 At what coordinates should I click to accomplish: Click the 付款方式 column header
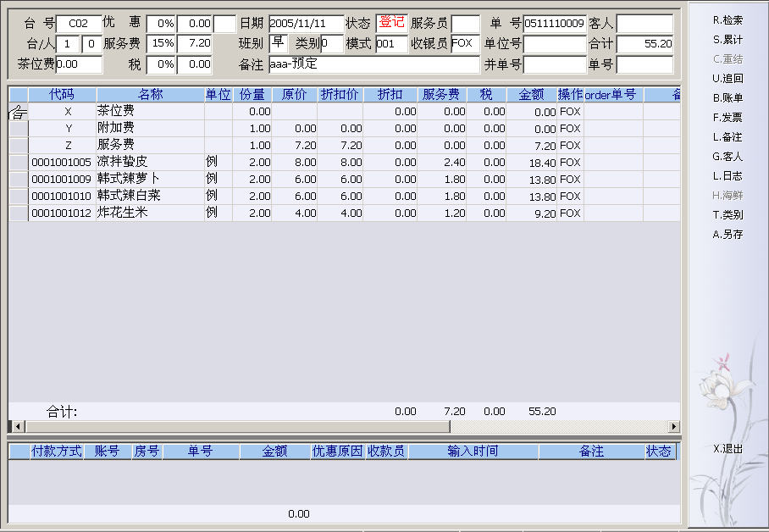57,451
